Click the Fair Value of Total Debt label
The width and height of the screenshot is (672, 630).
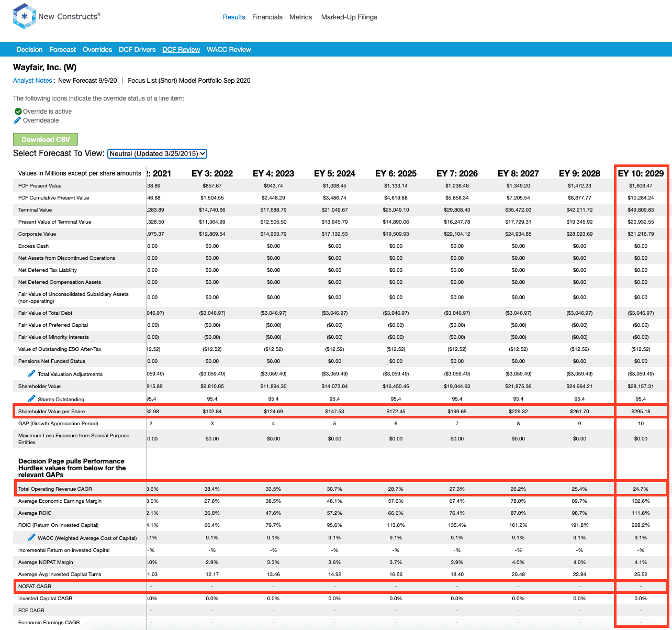click(46, 313)
